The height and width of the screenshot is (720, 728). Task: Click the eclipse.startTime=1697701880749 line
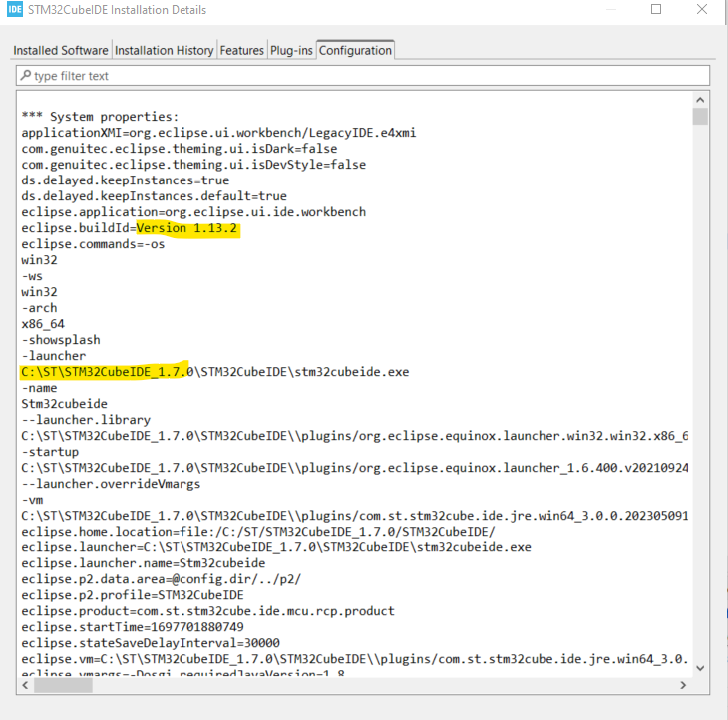(x=133, y=627)
